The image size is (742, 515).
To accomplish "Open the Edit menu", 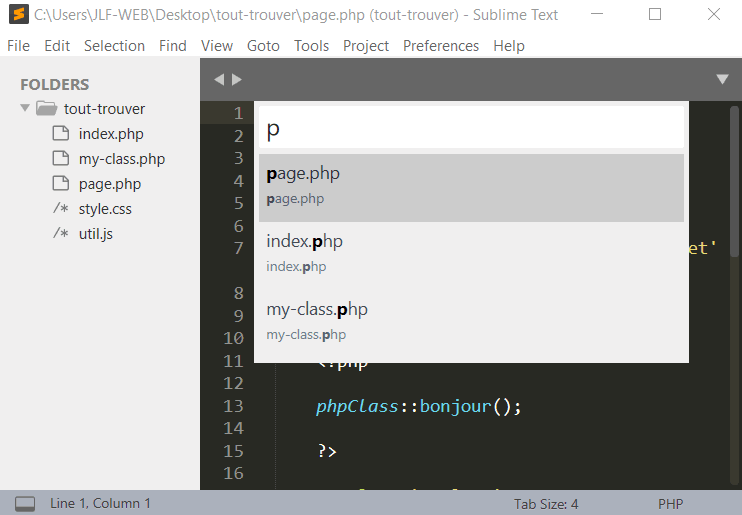I will coord(57,46).
